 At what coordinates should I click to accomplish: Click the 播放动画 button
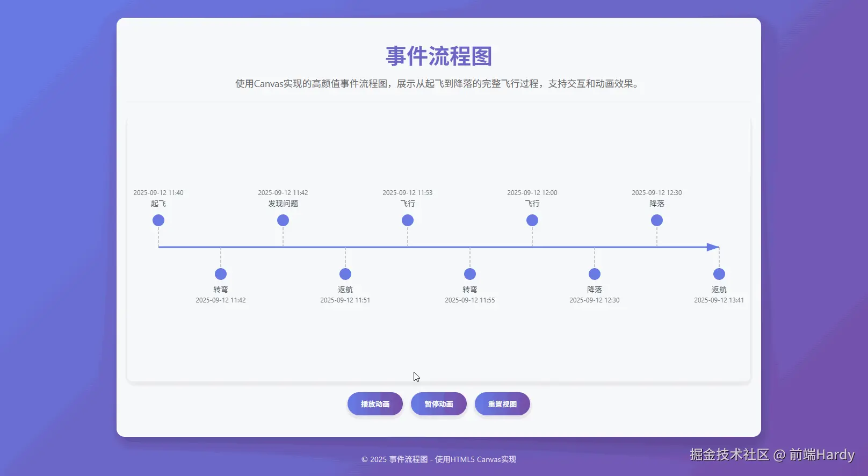[375, 404]
